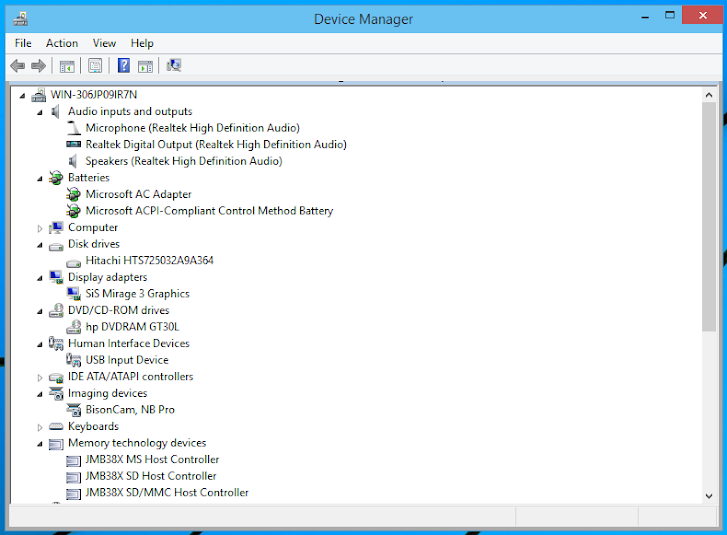Click the speaker icon of Audio inputs and outputs
The height and width of the screenshot is (535, 727).
tap(56, 111)
